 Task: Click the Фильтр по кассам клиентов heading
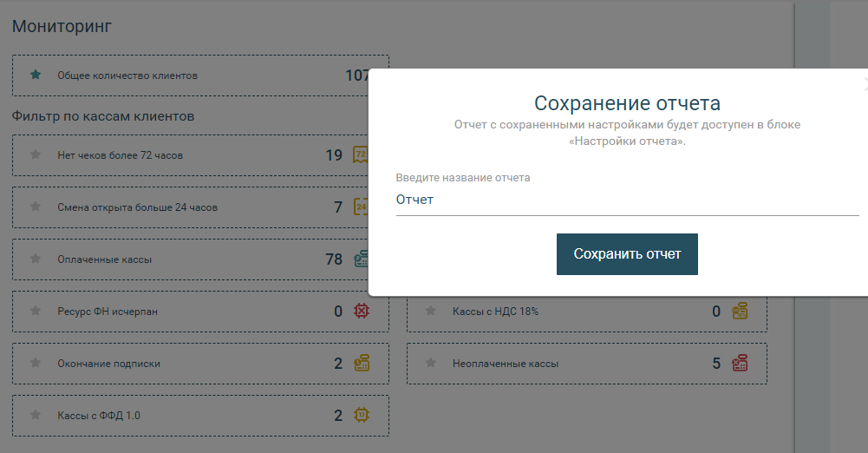point(103,116)
